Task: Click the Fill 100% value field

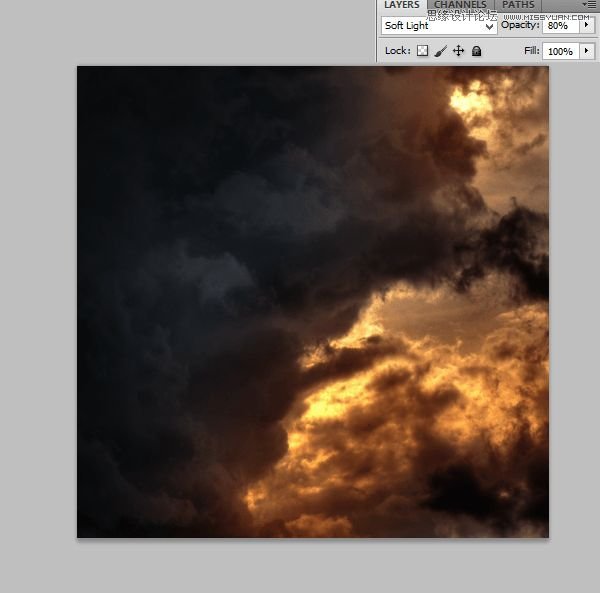Action: [x=560, y=51]
